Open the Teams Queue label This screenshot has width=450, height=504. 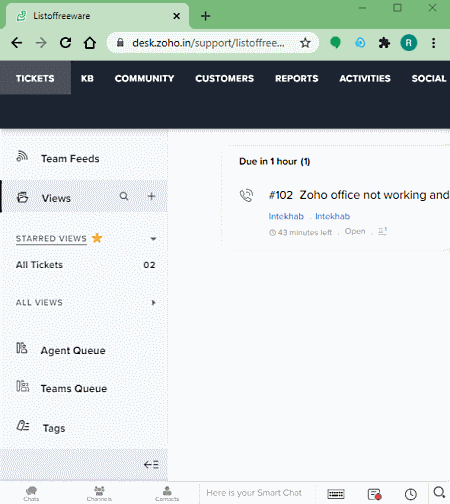pos(74,389)
